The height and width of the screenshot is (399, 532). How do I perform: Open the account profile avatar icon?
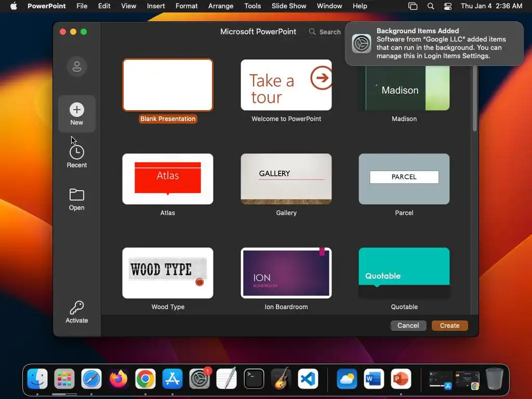pos(77,66)
